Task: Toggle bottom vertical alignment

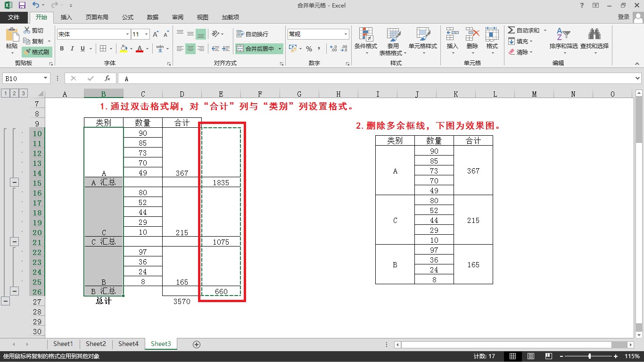Action: point(201,34)
